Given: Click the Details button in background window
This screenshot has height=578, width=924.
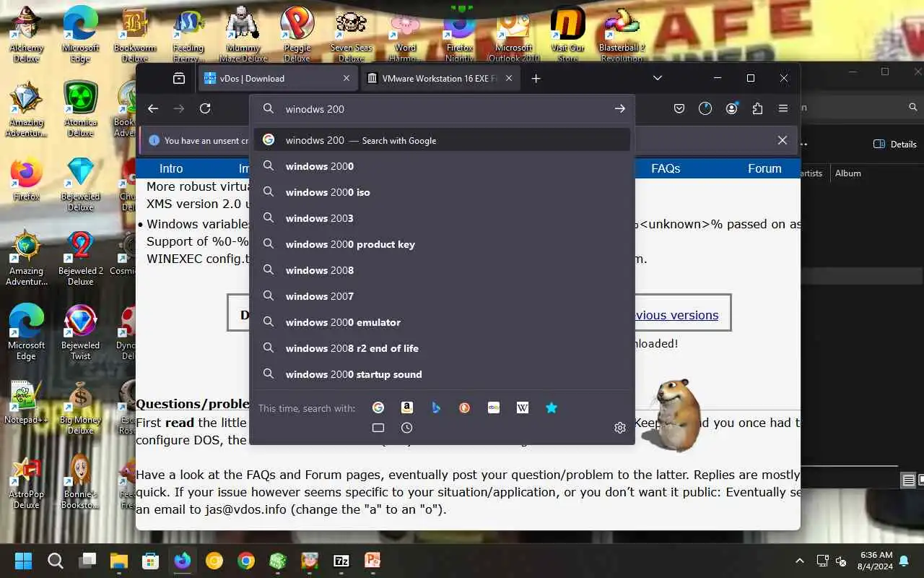Looking at the screenshot, I should pos(895,144).
